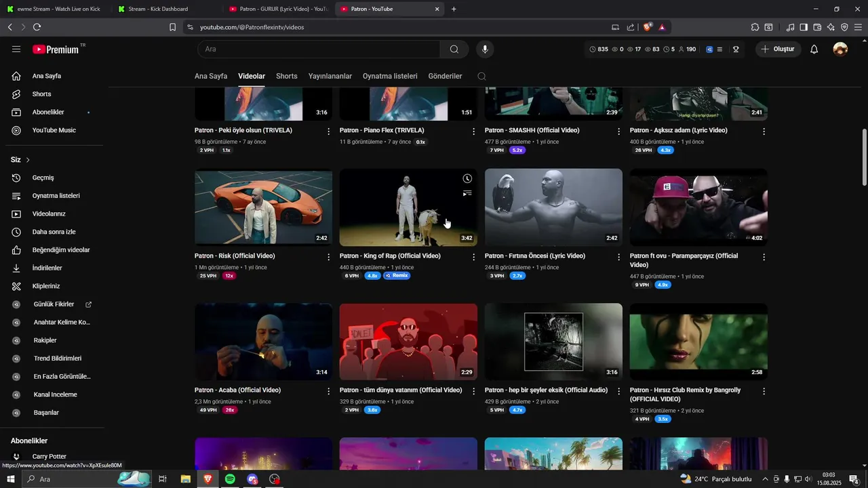Click the trophy icon in the stats bar
Screen dimensions: 868x488
point(736,49)
